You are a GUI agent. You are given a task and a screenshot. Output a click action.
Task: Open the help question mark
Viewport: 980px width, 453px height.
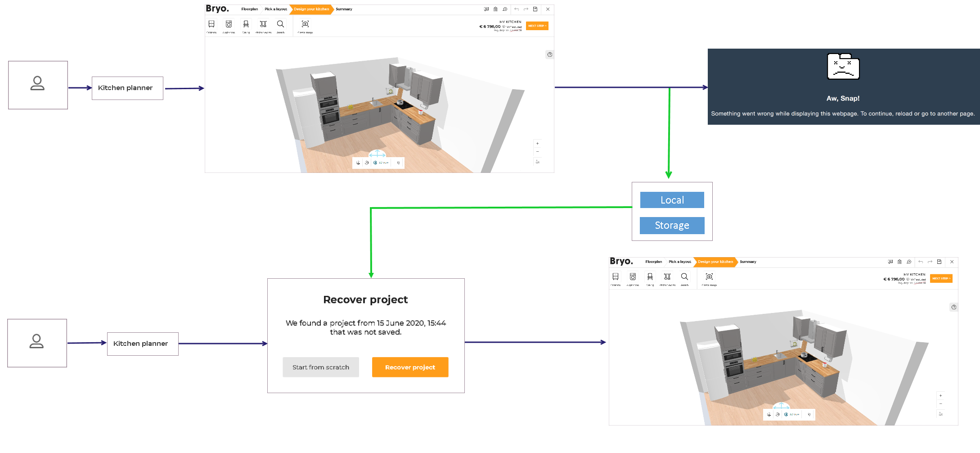pyautogui.click(x=549, y=54)
